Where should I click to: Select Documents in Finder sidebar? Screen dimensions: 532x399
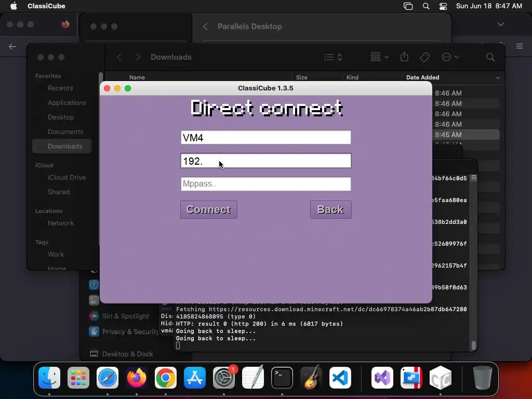[x=65, y=132]
